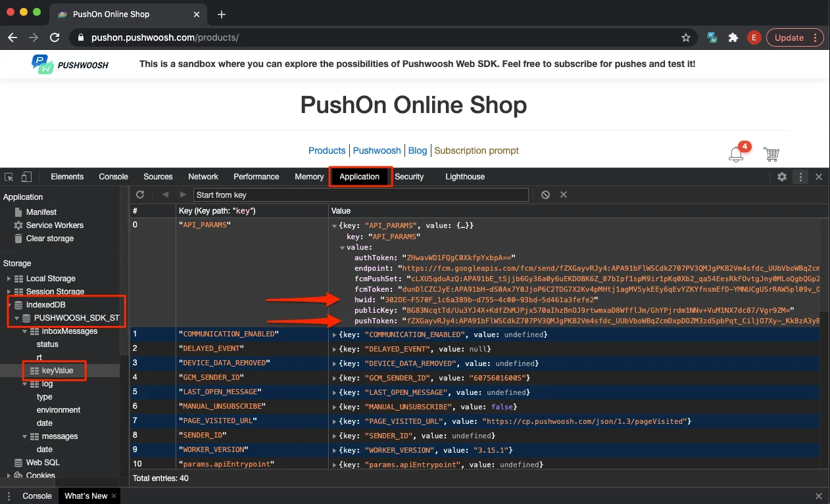Bookmark the page via the star icon

[x=686, y=37]
